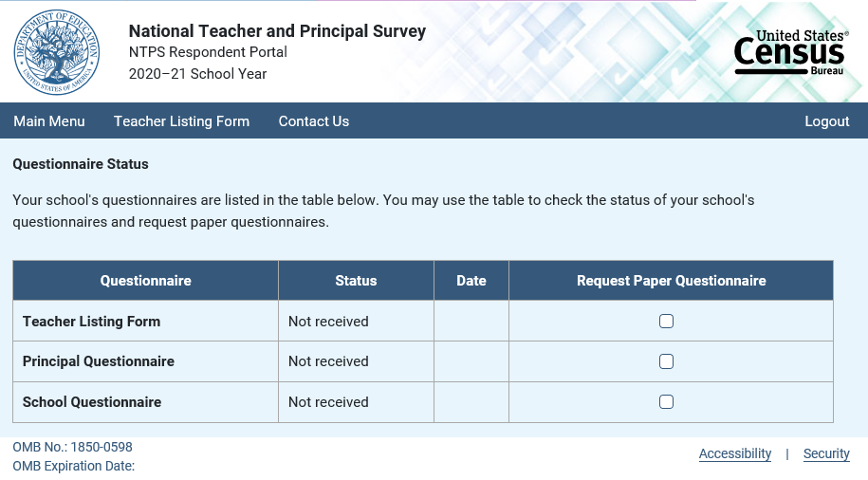Viewport: 868px width, 480px height.
Task: Click the Date column header
Action: [x=471, y=281]
